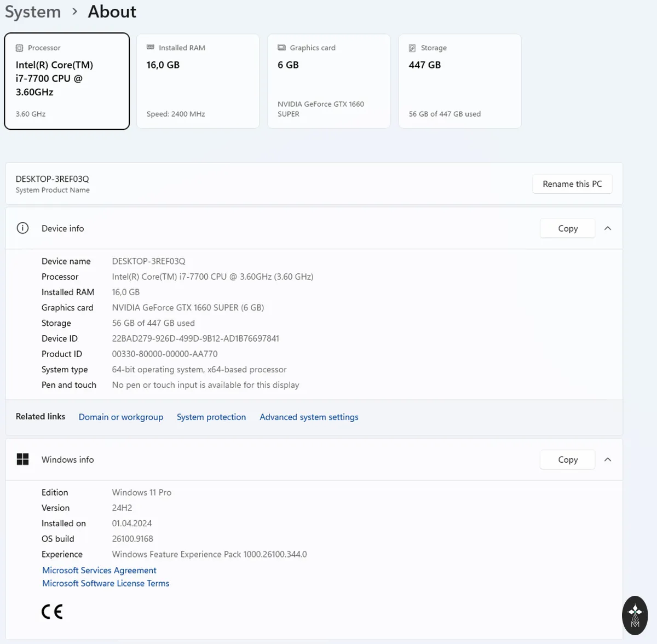The width and height of the screenshot is (657, 644).
Task: Click the Windows info section title
Action: pos(68,459)
